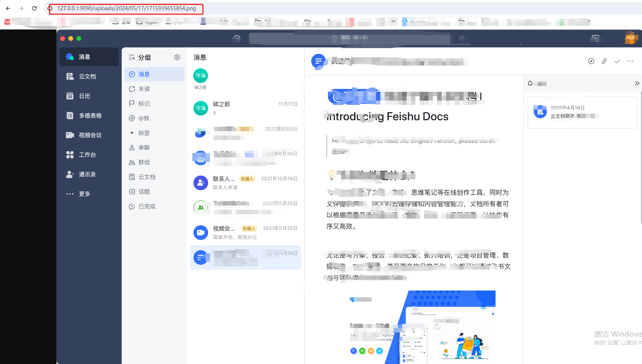The image size is (642, 364).
Task: Select the 群组 filter
Action: click(154, 162)
